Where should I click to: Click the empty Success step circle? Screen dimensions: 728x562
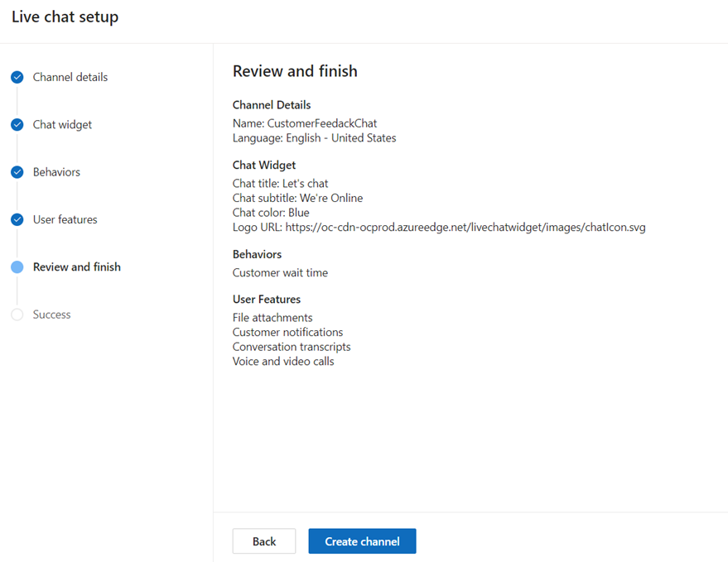click(x=17, y=315)
